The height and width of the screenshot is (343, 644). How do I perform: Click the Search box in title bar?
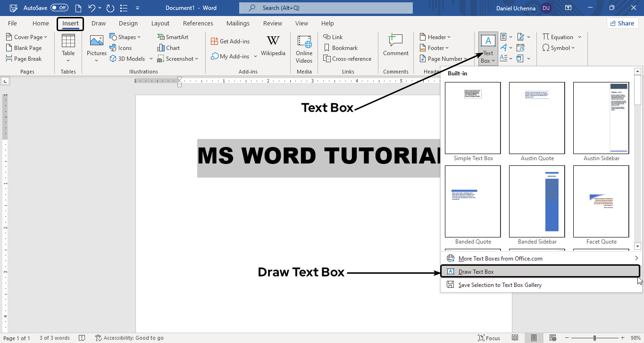(x=326, y=8)
